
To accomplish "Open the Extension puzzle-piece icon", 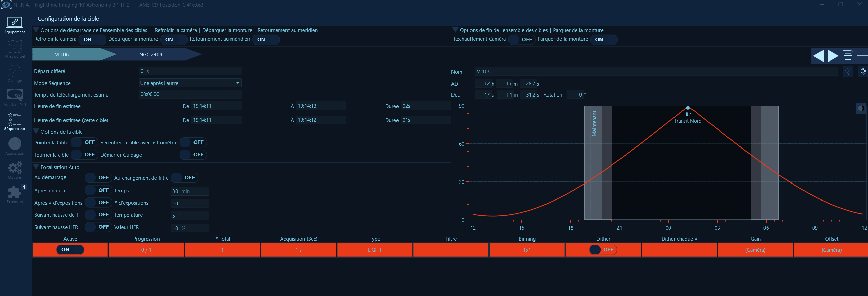I will [15, 194].
